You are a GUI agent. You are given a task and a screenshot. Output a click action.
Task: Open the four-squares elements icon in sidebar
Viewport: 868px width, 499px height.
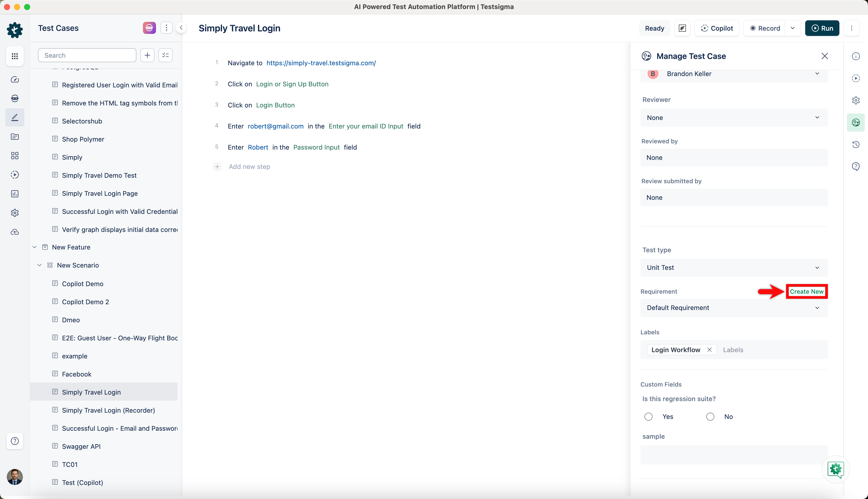click(x=15, y=156)
